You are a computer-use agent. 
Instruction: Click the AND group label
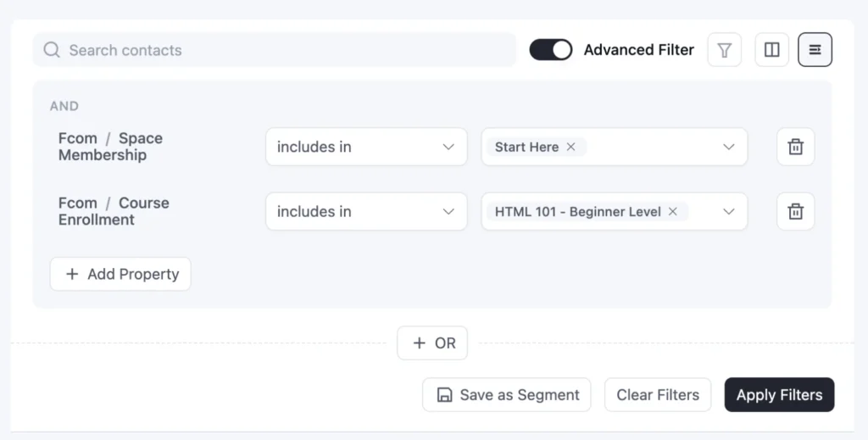tap(64, 106)
